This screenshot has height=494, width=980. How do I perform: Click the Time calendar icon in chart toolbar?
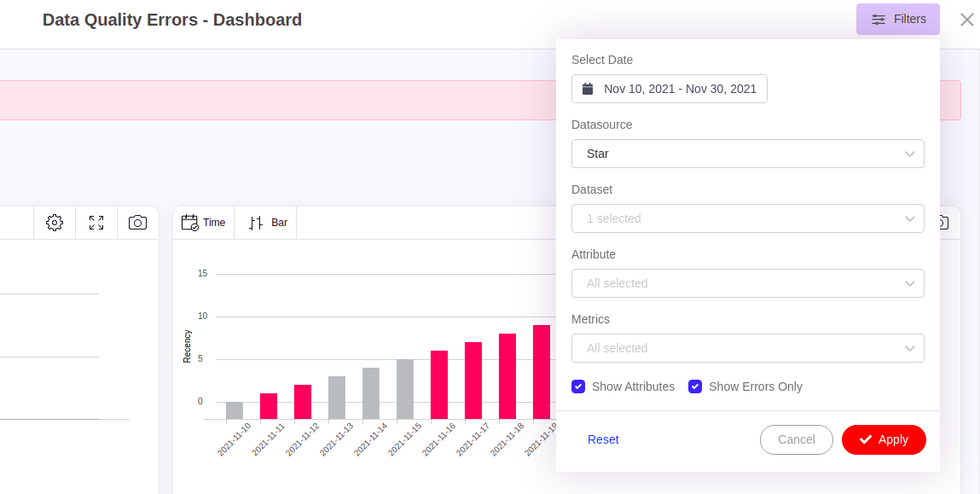pos(189,223)
